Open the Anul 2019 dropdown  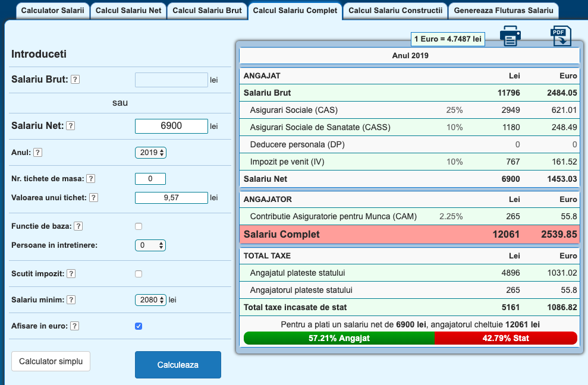point(150,153)
